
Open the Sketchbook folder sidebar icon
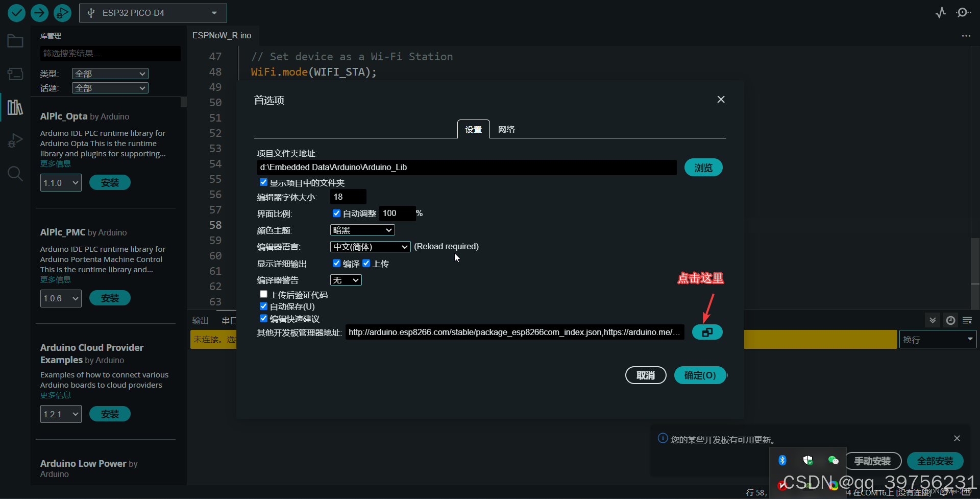pyautogui.click(x=15, y=41)
